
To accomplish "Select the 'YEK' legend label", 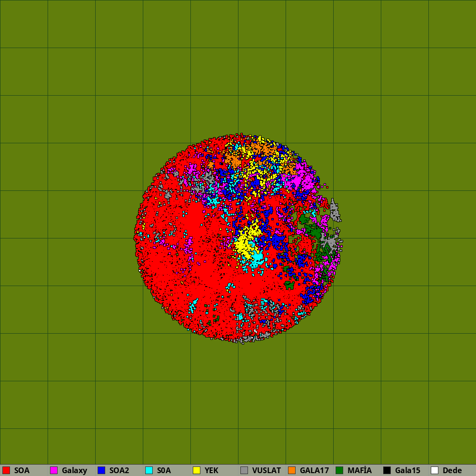I will [211, 471].
